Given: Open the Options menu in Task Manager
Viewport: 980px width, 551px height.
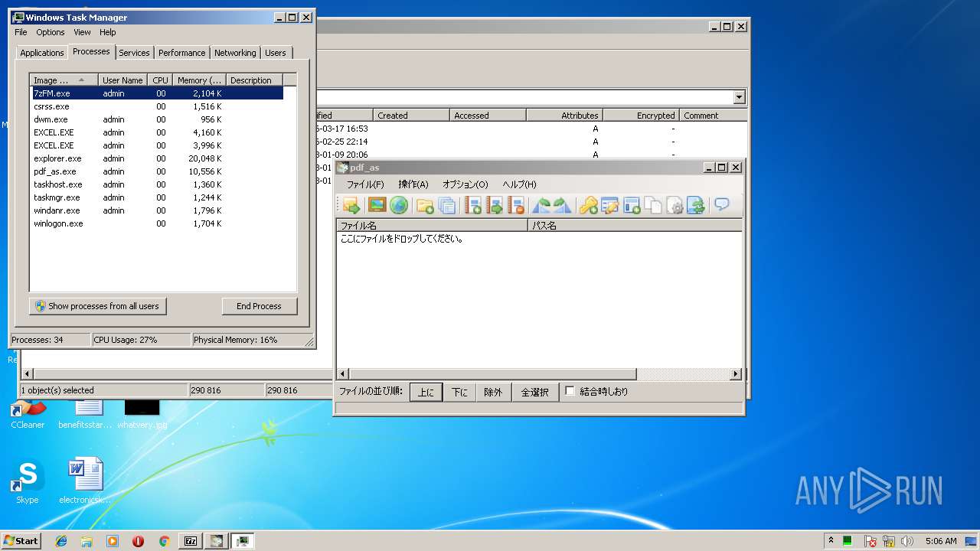Looking at the screenshot, I should pos(51,32).
